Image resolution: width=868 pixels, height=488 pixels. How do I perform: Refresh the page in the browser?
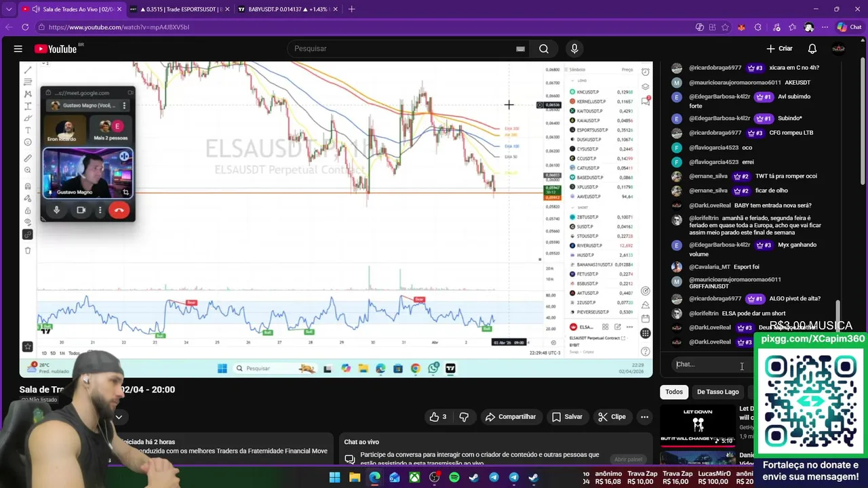tap(25, 27)
